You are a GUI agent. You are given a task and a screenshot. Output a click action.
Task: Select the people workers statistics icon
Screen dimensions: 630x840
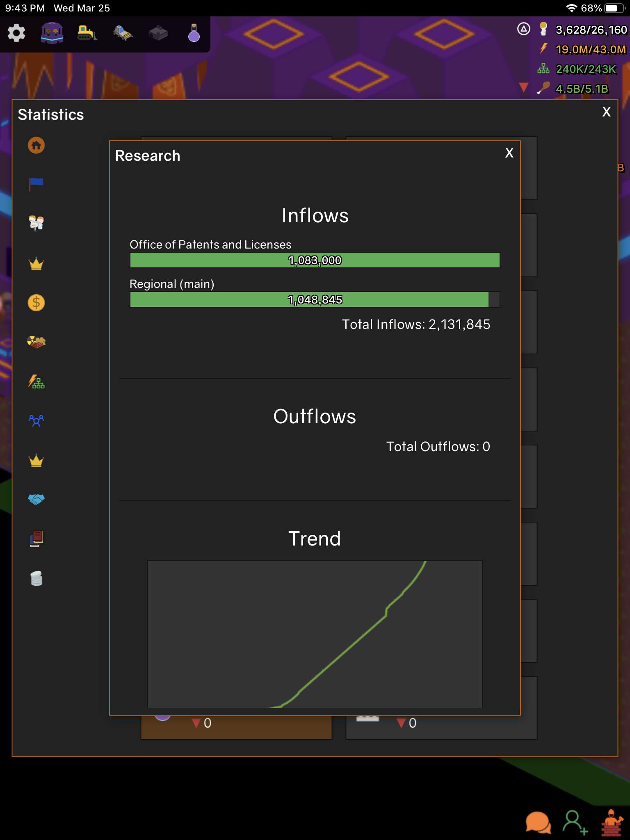(x=36, y=224)
